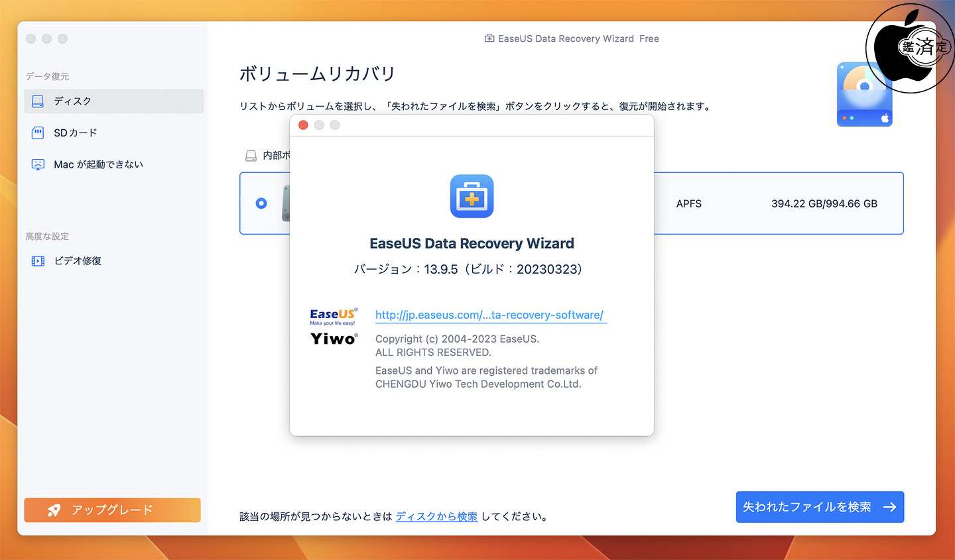Click the 内部 volume group drive icon
This screenshot has height=560, width=955.
click(251, 156)
